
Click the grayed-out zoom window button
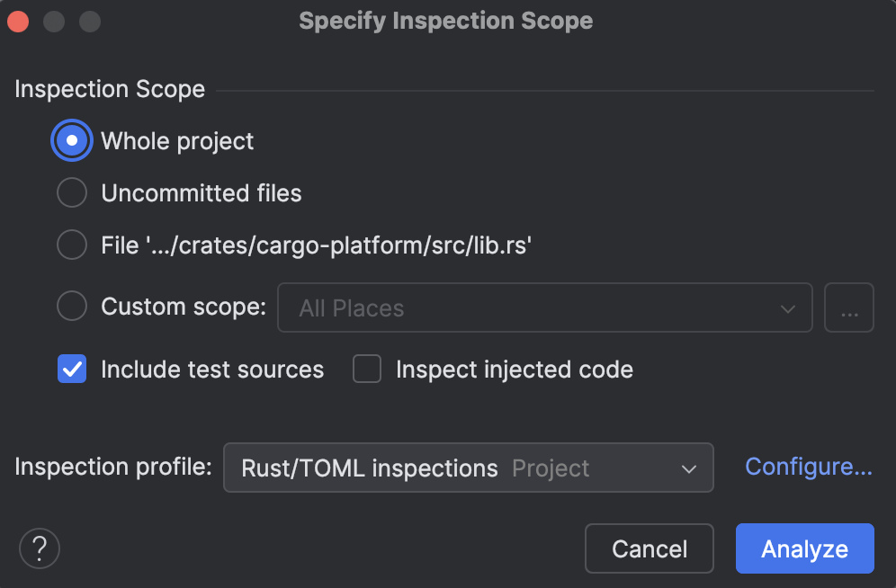point(90,22)
